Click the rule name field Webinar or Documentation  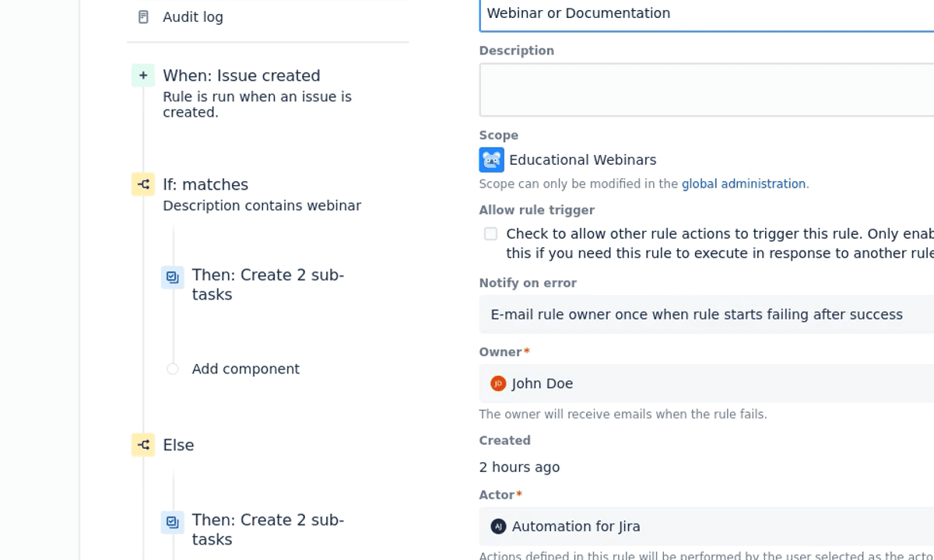click(707, 14)
